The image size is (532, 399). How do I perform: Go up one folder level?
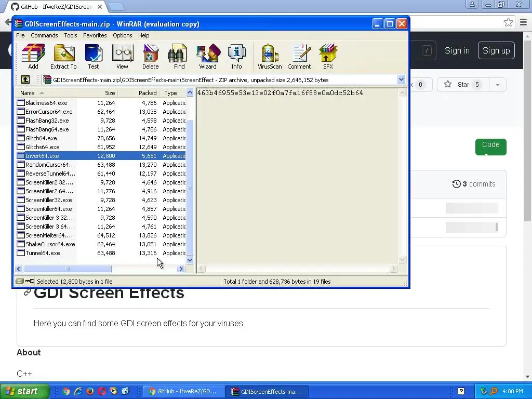pyautogui.click(x=25, y=79)
